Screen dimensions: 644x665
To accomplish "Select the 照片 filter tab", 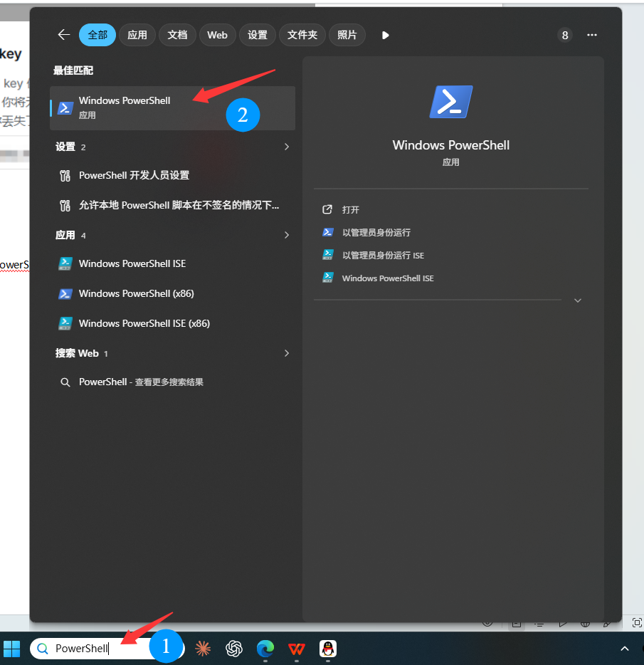I will tap(347, 35).
